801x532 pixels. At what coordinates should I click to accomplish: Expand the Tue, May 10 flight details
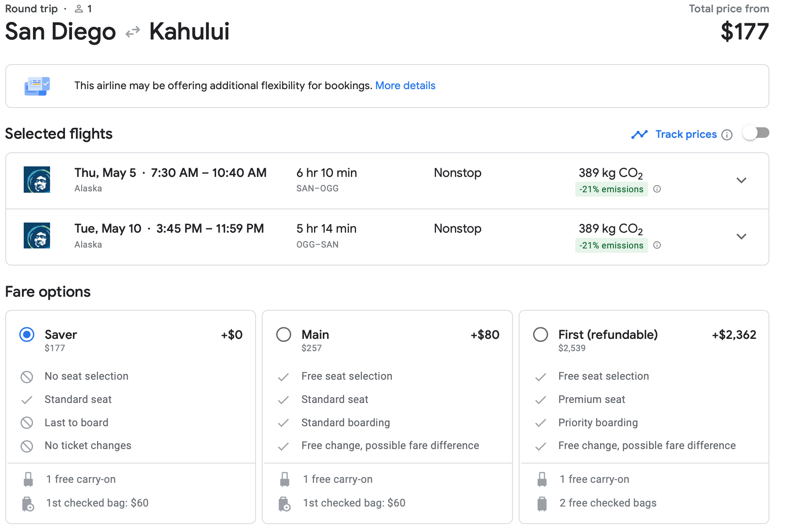pos(741,237)
